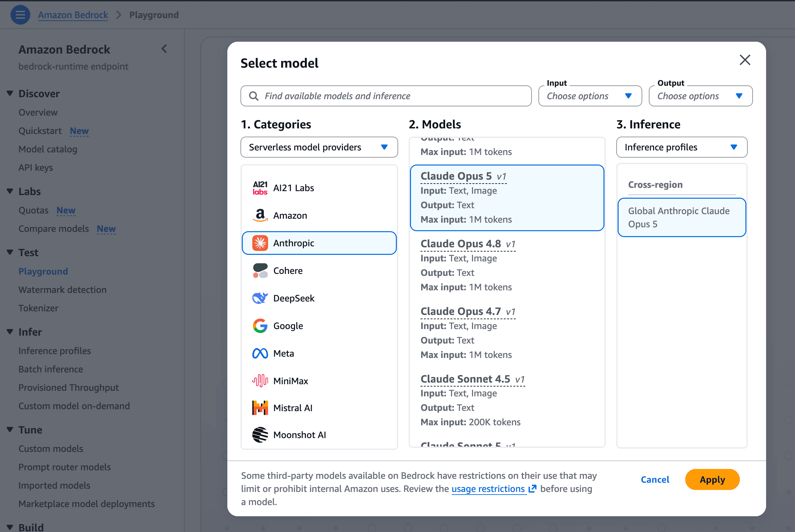Open the Provisioned Throughput page
The width and height of the screenshot is (795, 532).
point(69,388)
